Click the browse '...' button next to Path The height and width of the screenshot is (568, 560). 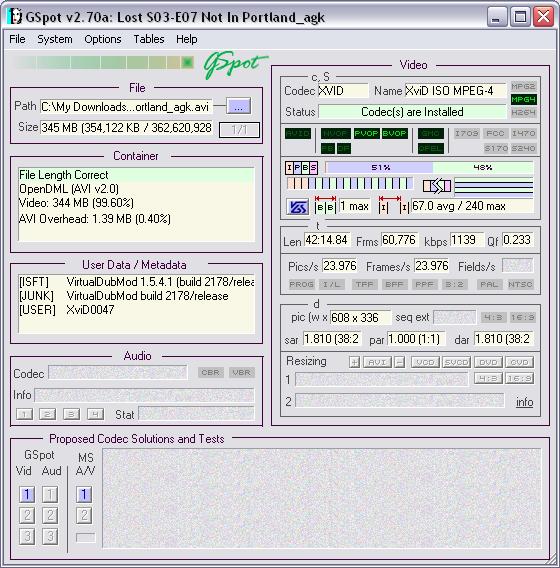click(238, 106)
